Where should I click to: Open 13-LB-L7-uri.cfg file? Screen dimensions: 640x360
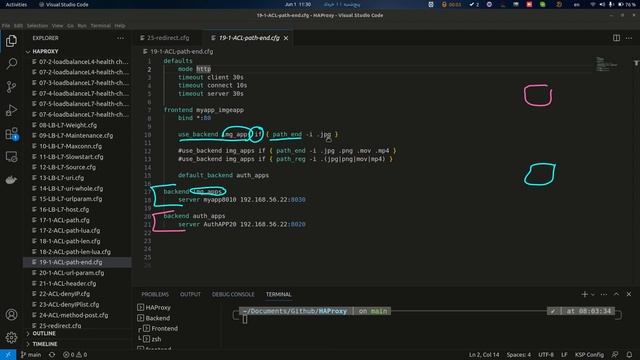tap(61, 178)
